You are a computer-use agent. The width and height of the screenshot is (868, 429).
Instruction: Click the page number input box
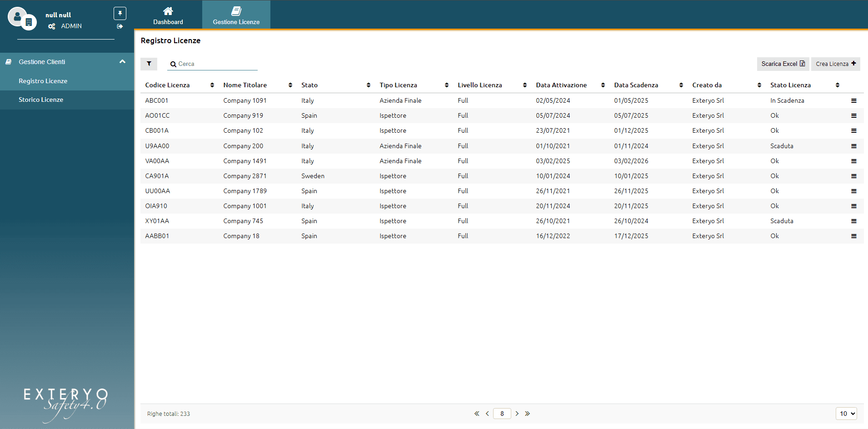pyautogui.click(x=502, y=414)
